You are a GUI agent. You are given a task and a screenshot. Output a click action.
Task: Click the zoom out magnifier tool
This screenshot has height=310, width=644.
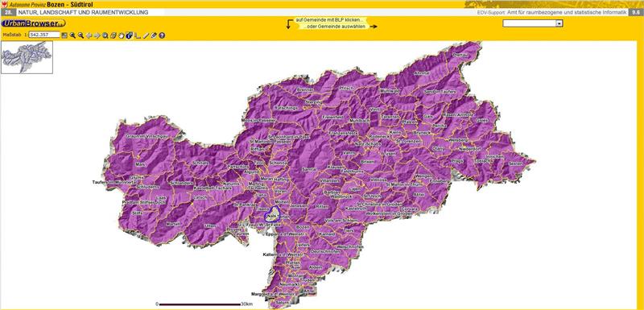pos(80,35)
